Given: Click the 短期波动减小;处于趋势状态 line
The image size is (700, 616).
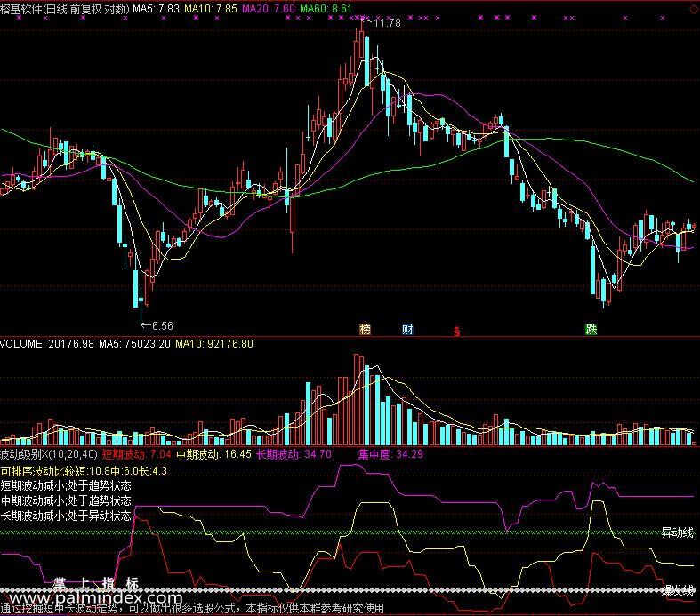Looking at the screenshot, I should click(67, 485).
